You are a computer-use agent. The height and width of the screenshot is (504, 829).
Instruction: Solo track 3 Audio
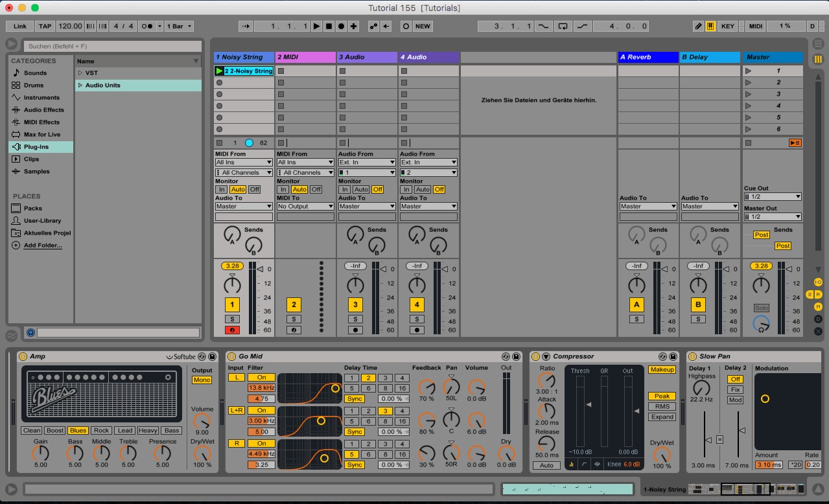click(355, 319)
